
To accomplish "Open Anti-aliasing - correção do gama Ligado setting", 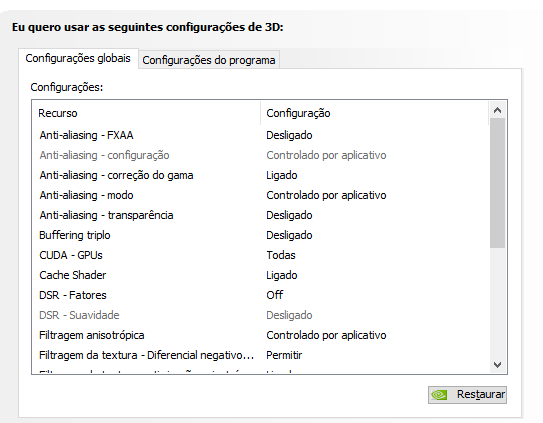I will pyautogui.click(x=282, y=175).
